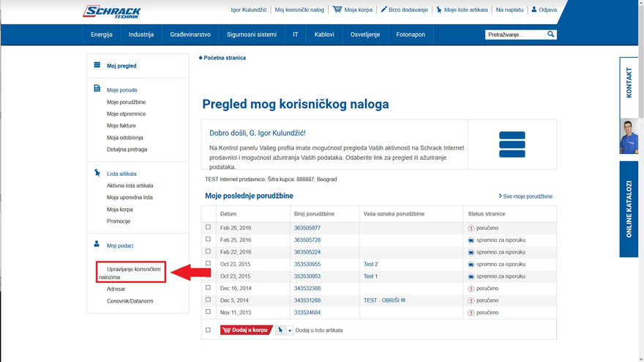The image size is (644, 362).
Task: Tick the checkbox for order Dec 16, 2014
Action: coord(209,287)
